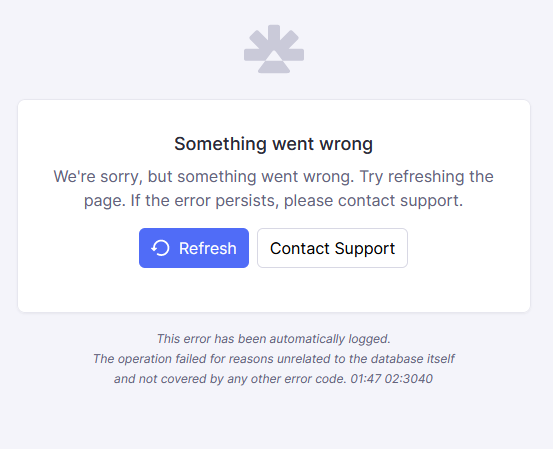The height and width of the screenshot is (449, 553).
Task: Click the blue Refresh button
Action: click(x=194, y=248)
